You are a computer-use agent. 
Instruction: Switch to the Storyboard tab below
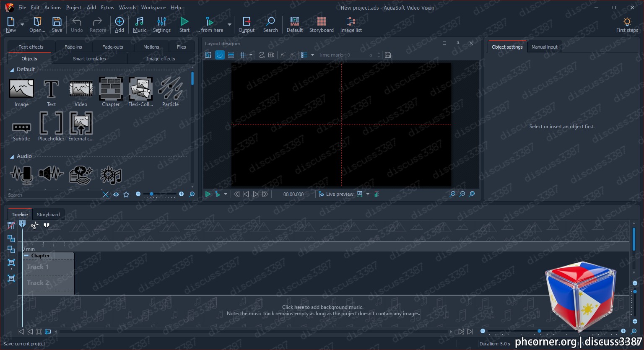pos(48,215)
